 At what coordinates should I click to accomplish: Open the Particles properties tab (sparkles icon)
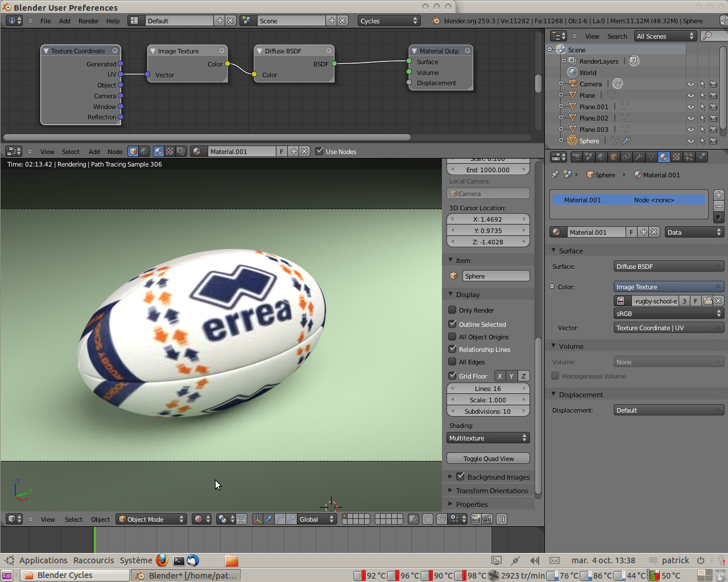tap(688, 157)
